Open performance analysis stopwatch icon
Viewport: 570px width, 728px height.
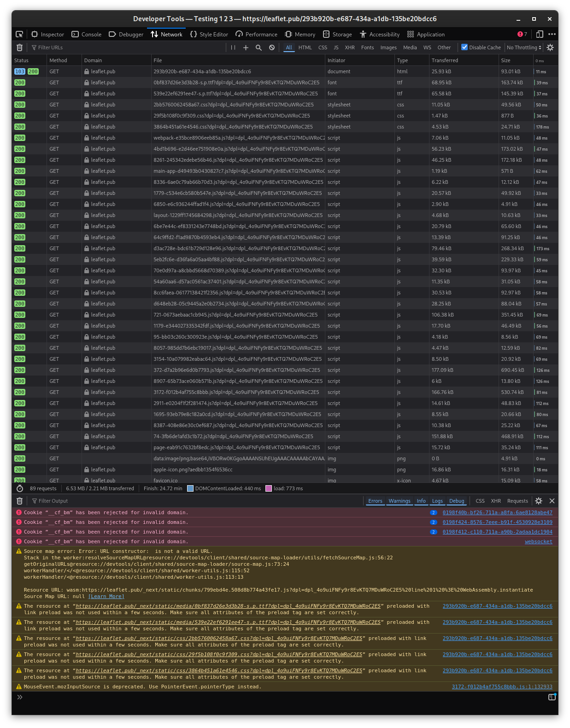[x=20, y=488]
